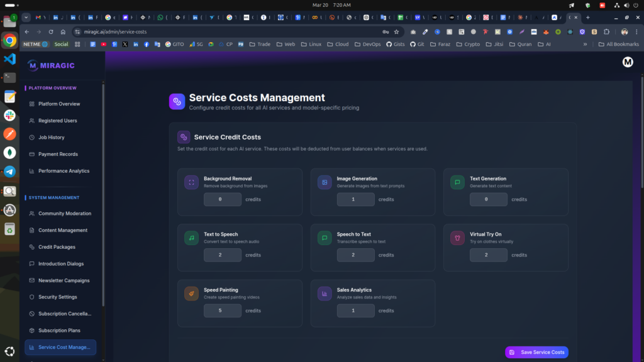Open Subscription Cancellations in the sidebar
644x362 pixels.
(60, 314)
